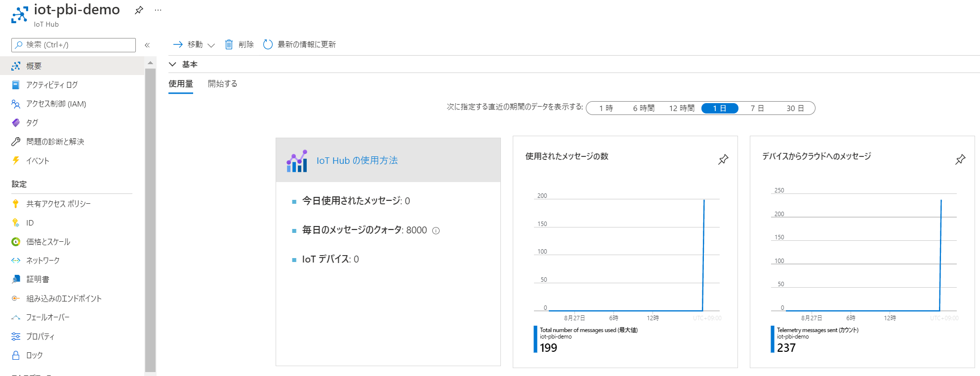Open the 移動 move dropdown
Screen dimensions: 980x376
[194, 44]
